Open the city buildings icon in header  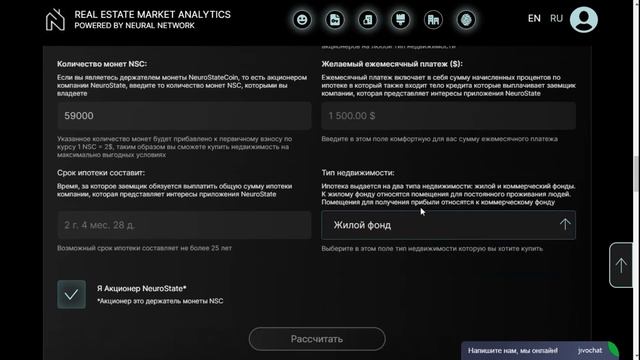(x=433, y=20)
